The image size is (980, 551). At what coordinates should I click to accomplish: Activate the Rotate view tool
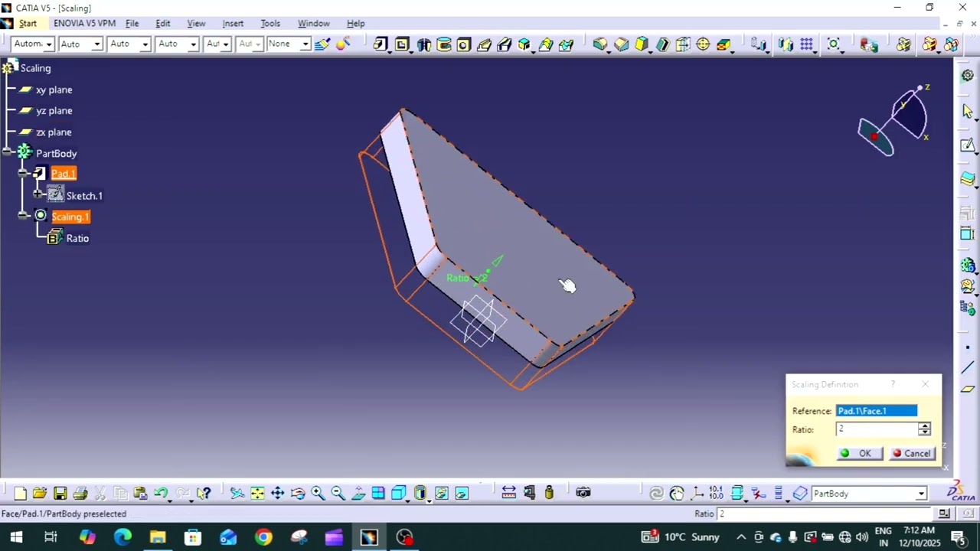[298, 494]
